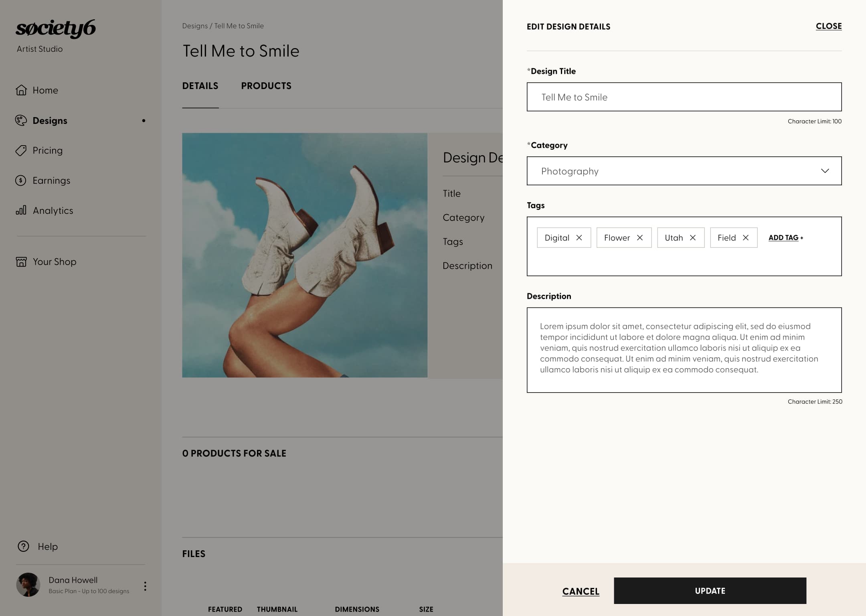The image size is (866, 616).
Task: Click the Home house icon in sidebar
Action: (21, 90)
